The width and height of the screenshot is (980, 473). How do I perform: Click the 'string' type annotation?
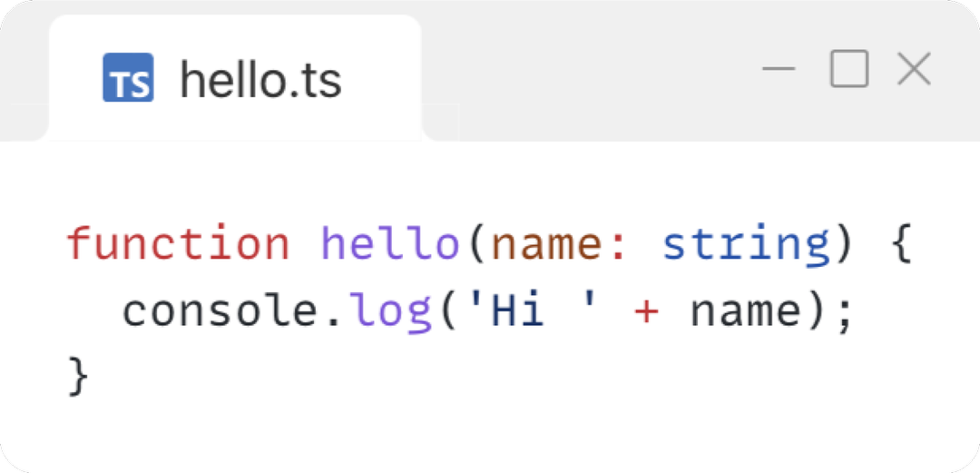746,244
